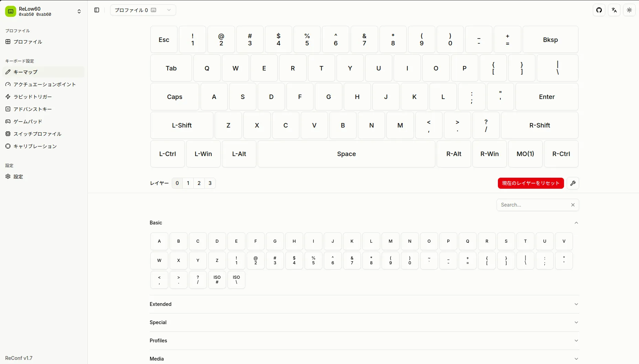Open ゲームパッド page
This screenshot has height=364, width=639.
43,121
